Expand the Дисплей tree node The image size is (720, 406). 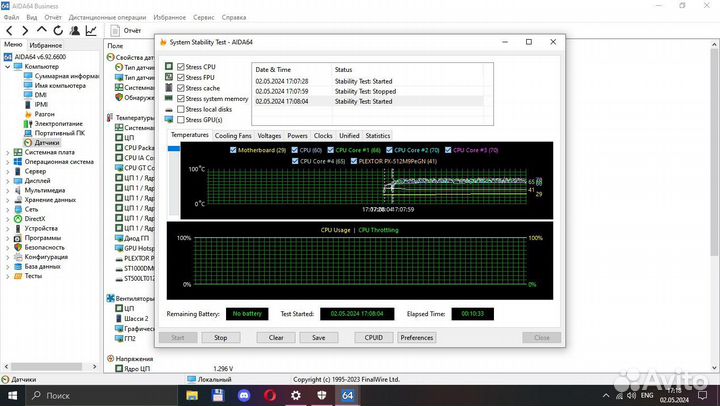[x=8, y=181]
